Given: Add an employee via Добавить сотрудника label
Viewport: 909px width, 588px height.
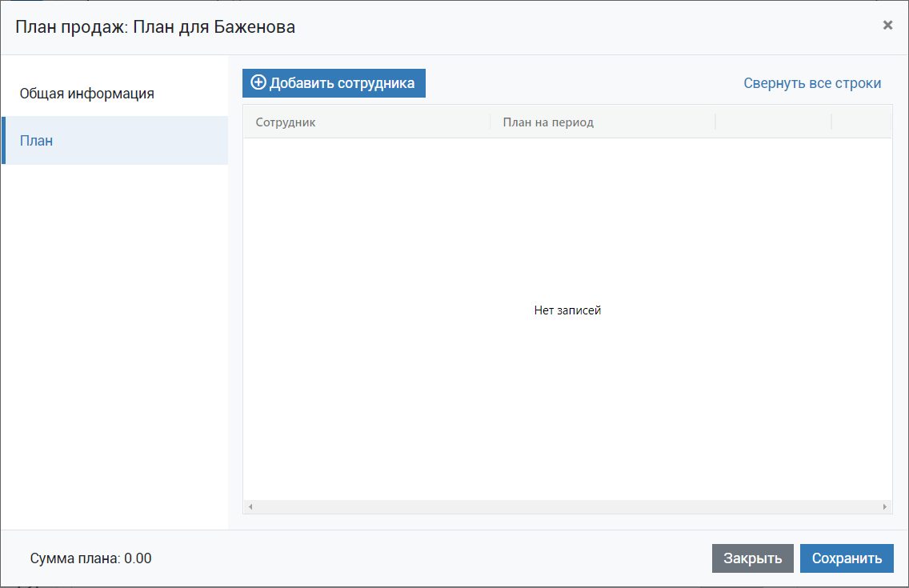Looking at the screenshot, I should point(342,83).
